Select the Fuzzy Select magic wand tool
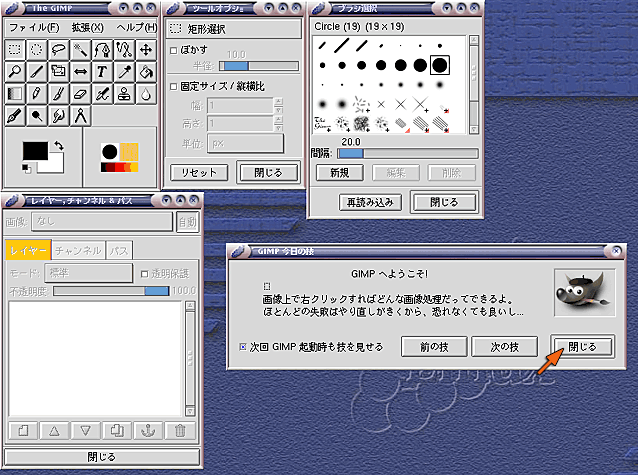 tap(81, 48)
